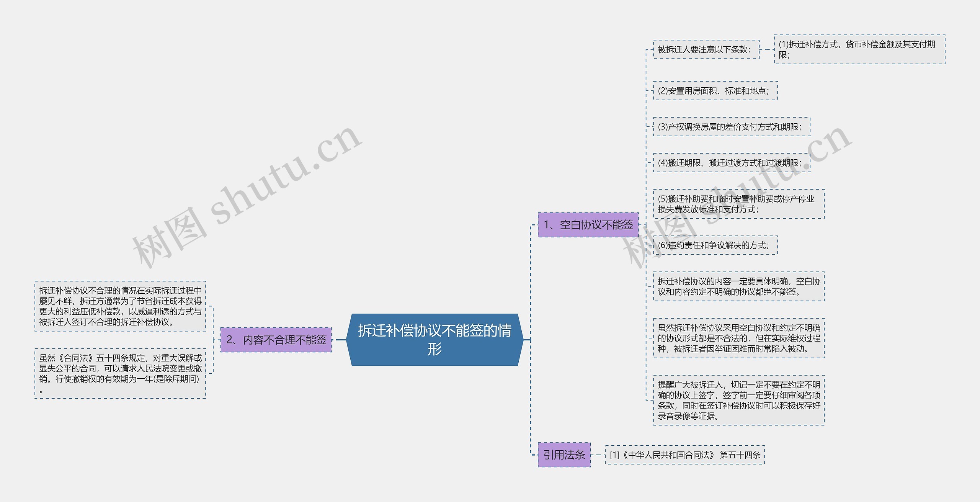Click the node (1)拆迁补偿方式,货币补偿金额及其支付期限
Screen dimensions: 980x502
(859, 49)
